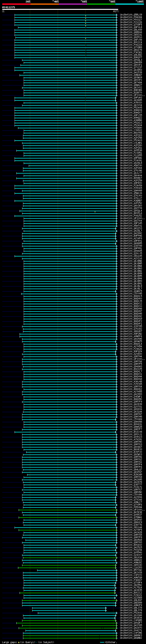Select hit label UniRef100_Q42970
Screen dimensions: 146x644
(131, 628)
